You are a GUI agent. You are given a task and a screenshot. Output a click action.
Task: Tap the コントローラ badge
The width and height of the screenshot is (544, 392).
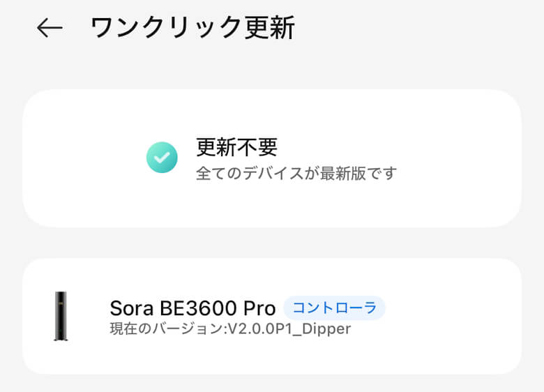click(x=334, y=308)
